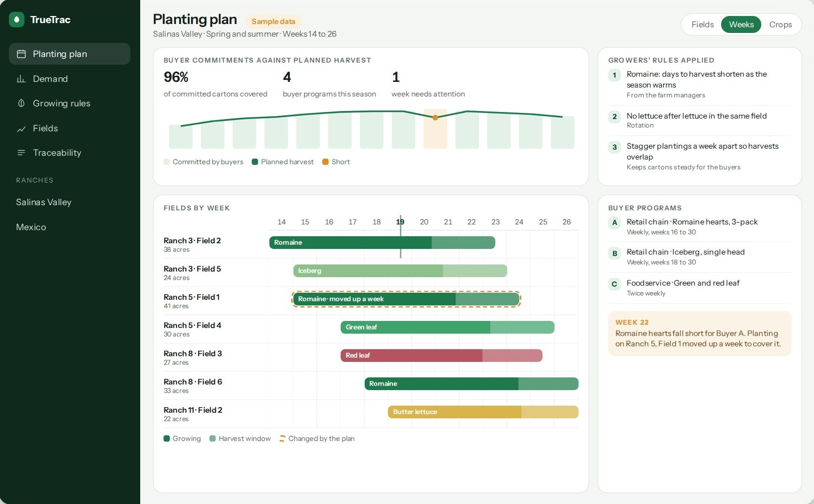Screen dimensions: 814x504
Task: Click the rule number 3 badge
Action: [614, 147]
